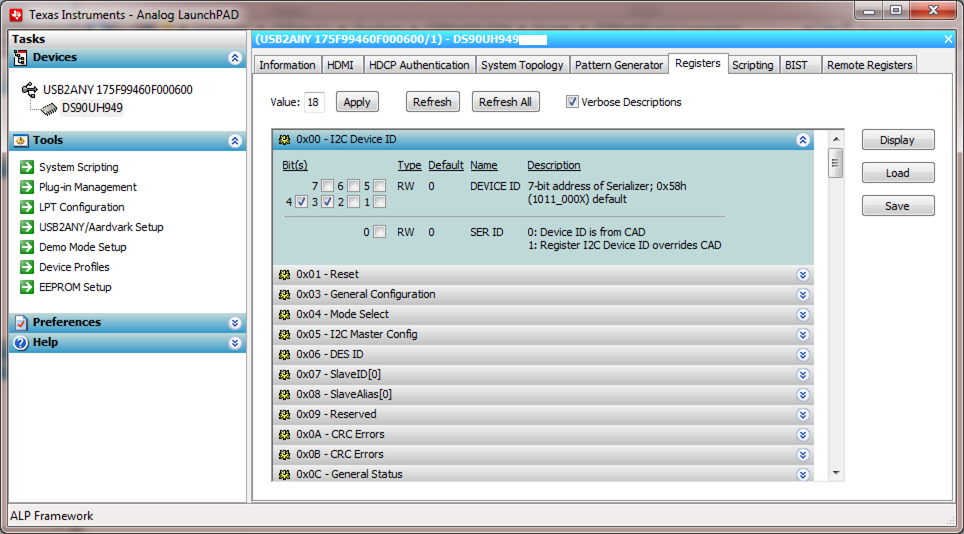Click the System Scripting arrow icon

point(26,167)
